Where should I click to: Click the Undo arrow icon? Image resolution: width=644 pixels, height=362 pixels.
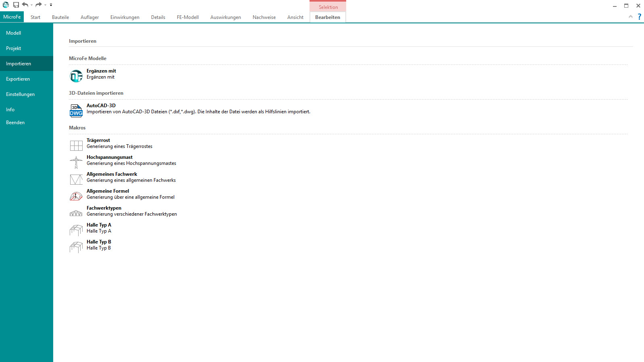click(25, 5)
